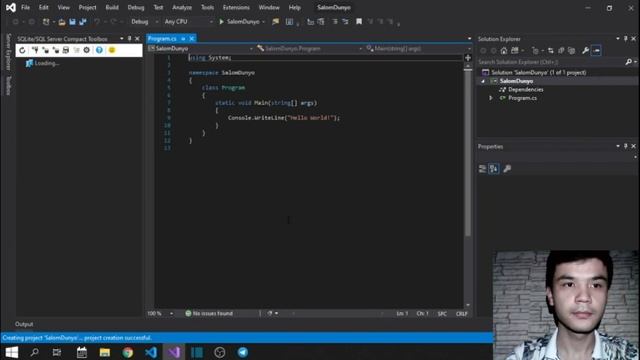
Task: Close the Program.cs tab
Action: [191, 39]
